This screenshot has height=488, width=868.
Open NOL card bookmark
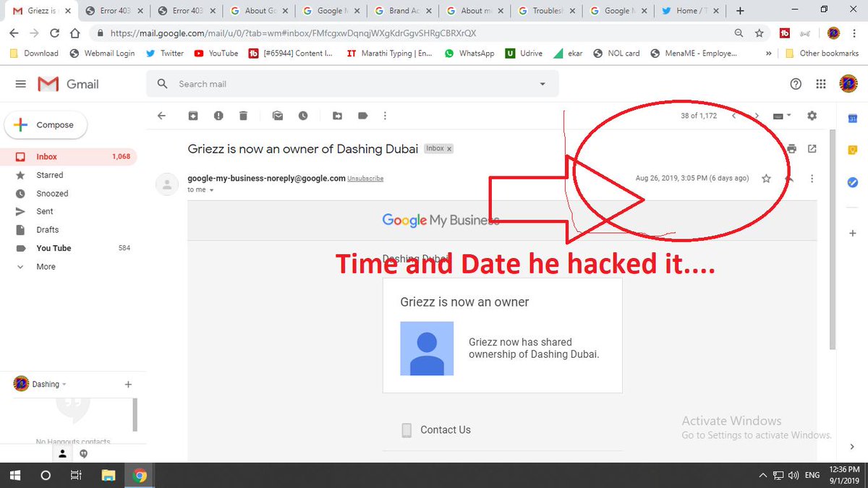coord(616,53)
